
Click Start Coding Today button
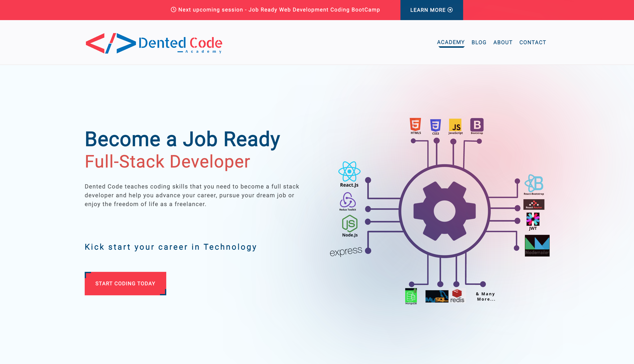pyautogui.click(x=125, y=284)
